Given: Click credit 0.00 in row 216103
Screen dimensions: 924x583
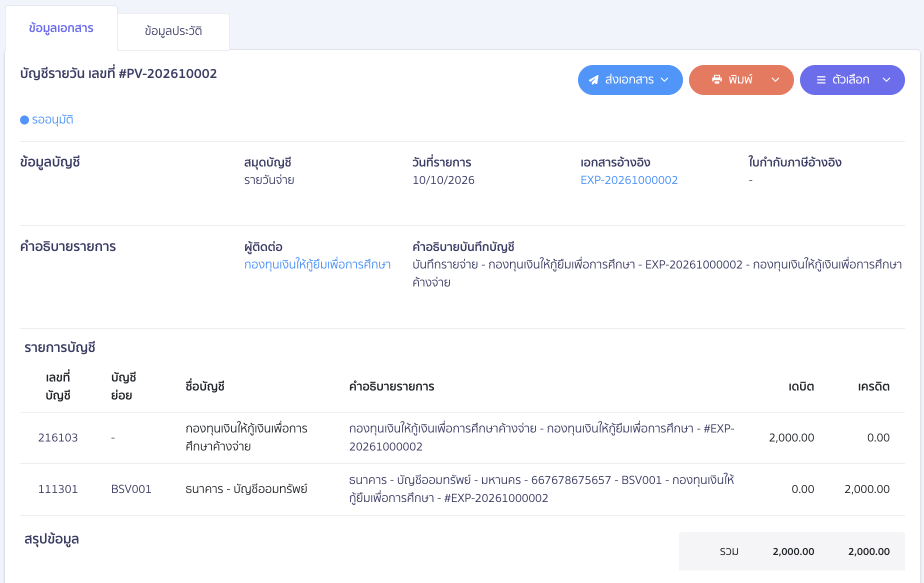Looking at the screenshot, I should 878,437.
